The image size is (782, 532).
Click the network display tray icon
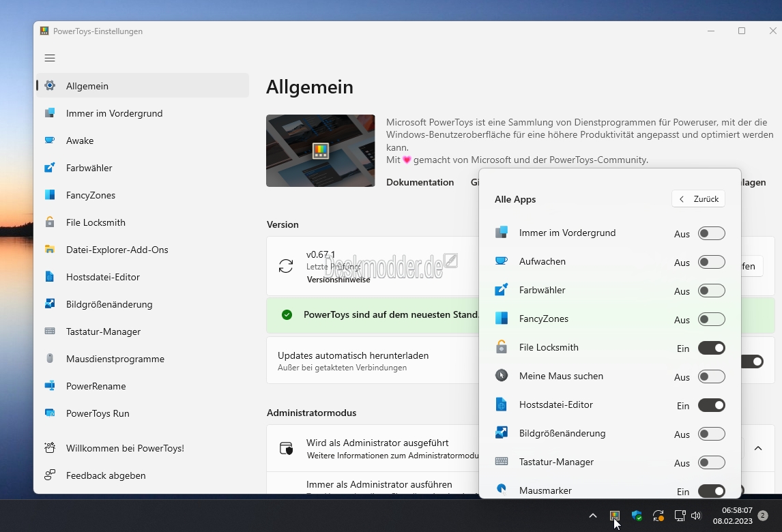point(680,516)
